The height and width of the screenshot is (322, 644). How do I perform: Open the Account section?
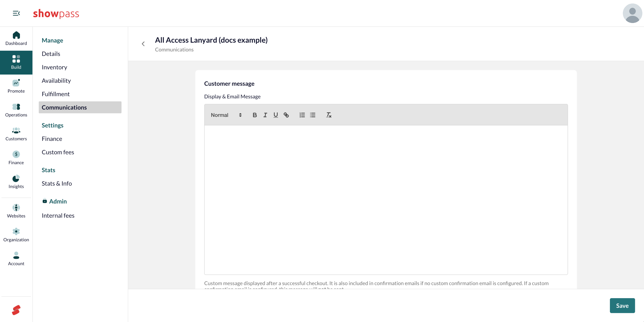point(16,259)
